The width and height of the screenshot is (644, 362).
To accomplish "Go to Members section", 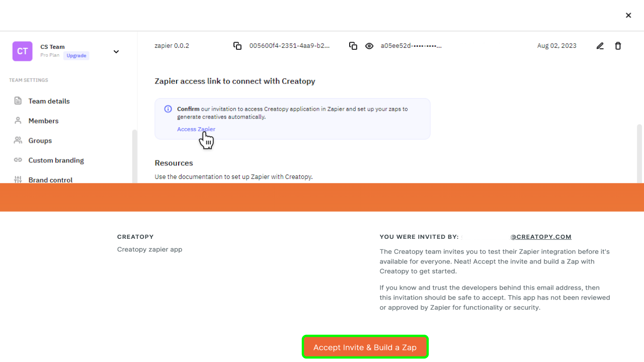I will 43,121.
